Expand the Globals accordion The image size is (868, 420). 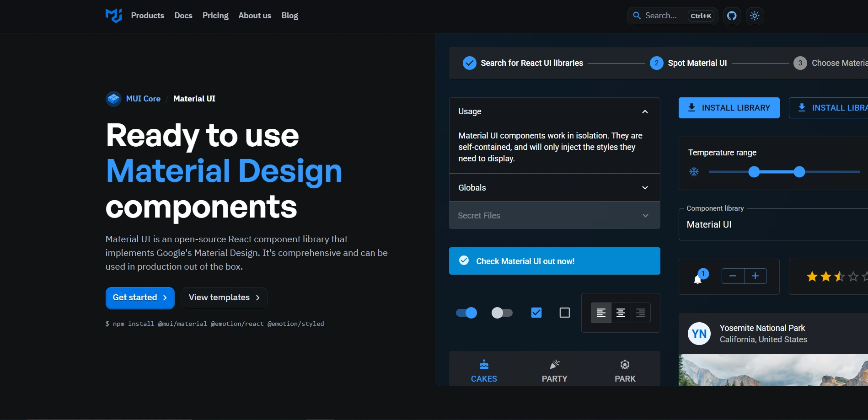tap(554, 187)
